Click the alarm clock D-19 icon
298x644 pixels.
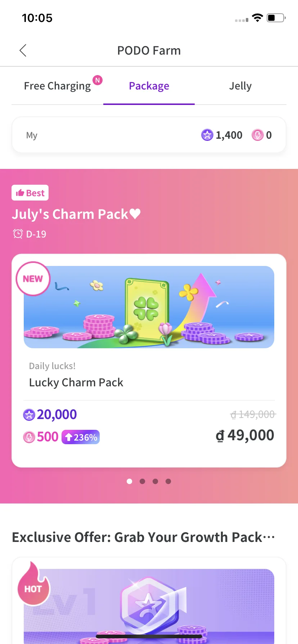(18, 234)
